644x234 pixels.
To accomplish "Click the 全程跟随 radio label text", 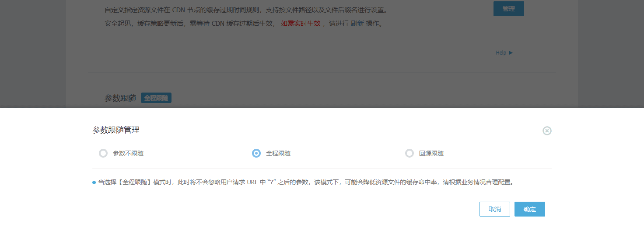I will (278, 153).
